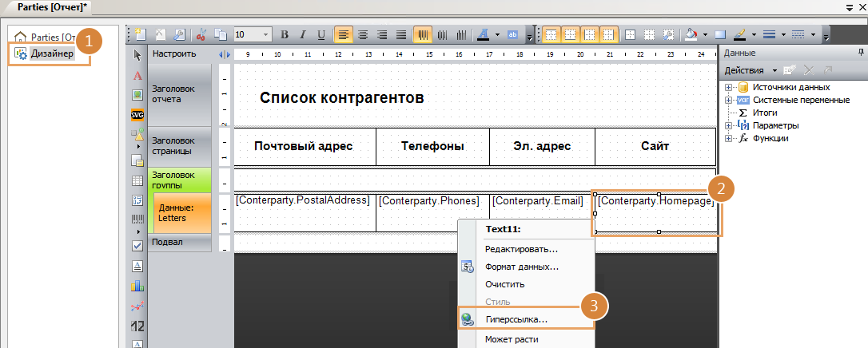
Task: Open the font size dropdown
Action: point(266,35)
